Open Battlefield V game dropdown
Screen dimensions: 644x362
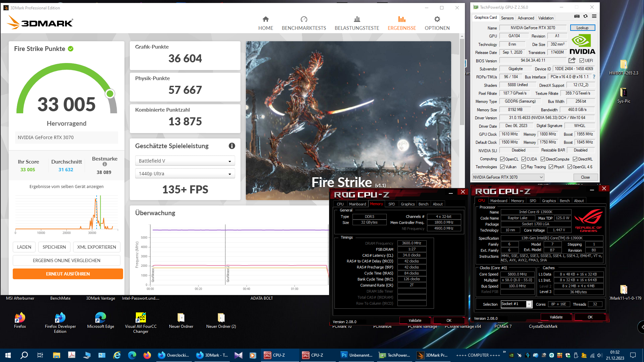pyautogui.click(x=185, y=161)
